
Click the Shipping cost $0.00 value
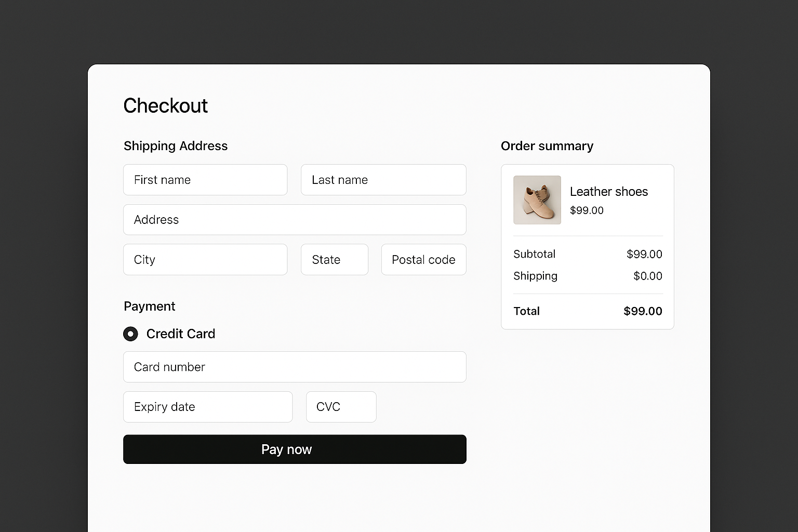point(647,276)
